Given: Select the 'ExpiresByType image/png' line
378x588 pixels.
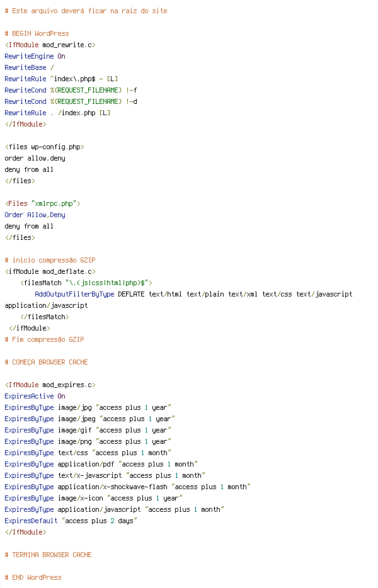Looking at the screenshot, I should click(x=88, y=441).
